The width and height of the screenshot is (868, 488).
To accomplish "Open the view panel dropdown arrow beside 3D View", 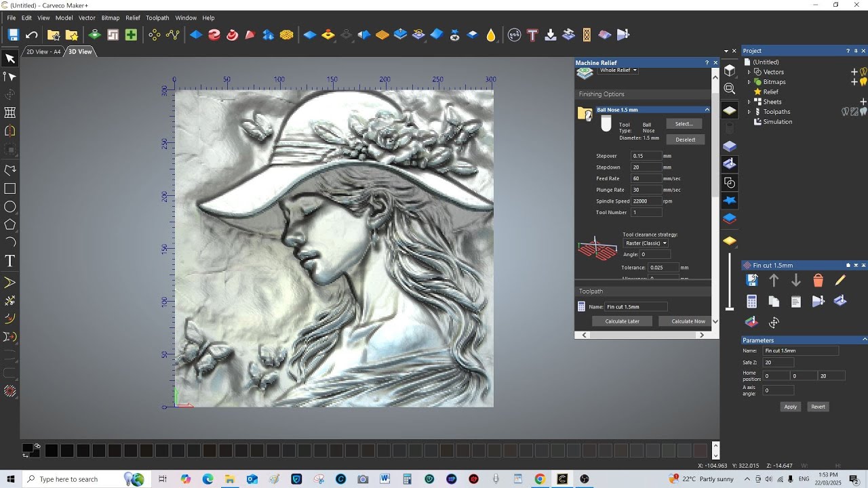I will tap(726, 52).
